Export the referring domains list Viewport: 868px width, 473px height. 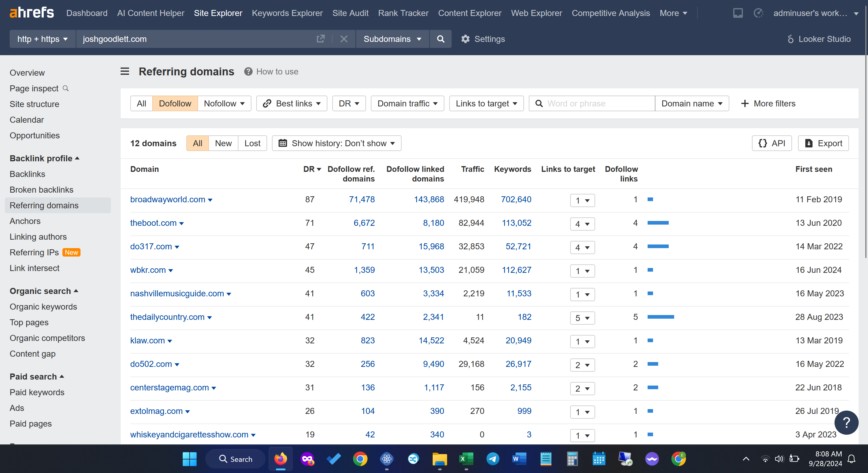(823, 143)
